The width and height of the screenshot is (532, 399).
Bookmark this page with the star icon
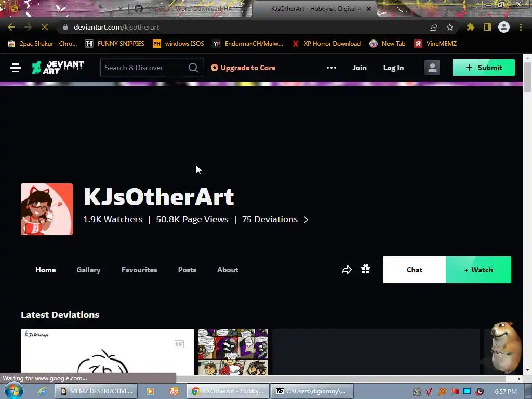[x=450, y=27]
